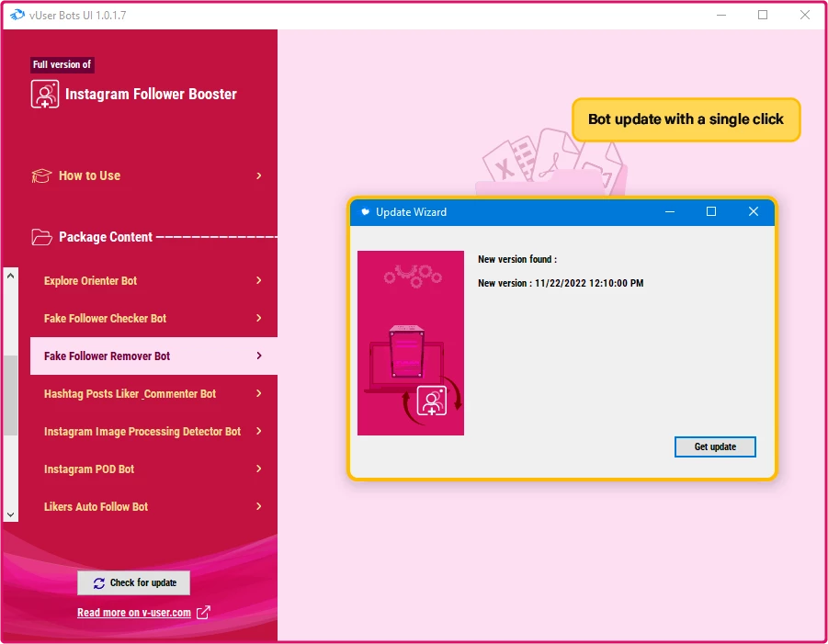This screenshot has height=644, width=828.
Task: Click the Update Wizard title bar icon
Action: pyautogui.click(x=365, y=212)
